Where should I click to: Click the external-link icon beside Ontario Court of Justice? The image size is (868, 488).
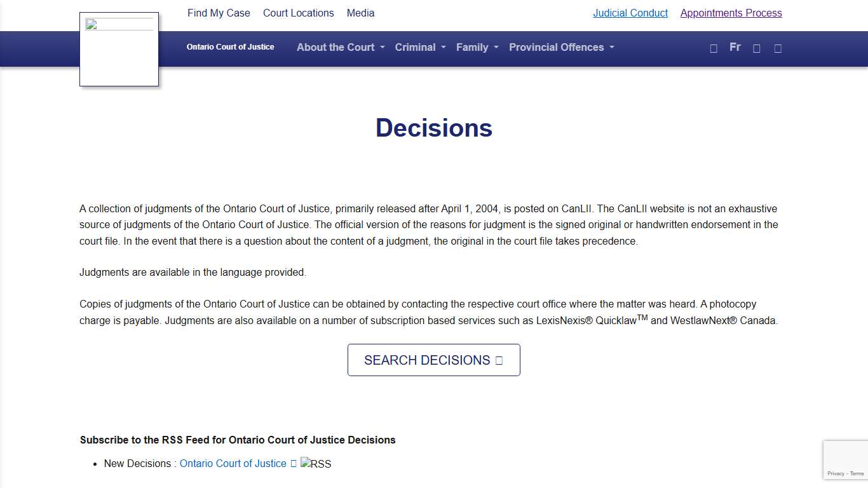pos(294,463)
